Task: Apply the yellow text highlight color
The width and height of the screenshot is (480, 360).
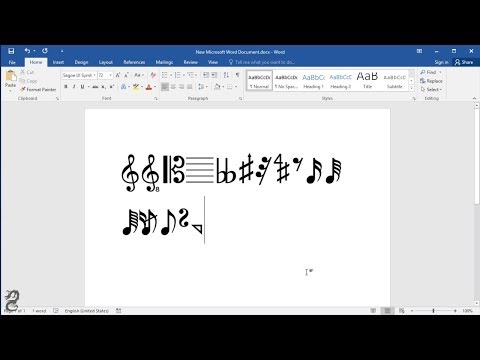Action: 136,87
